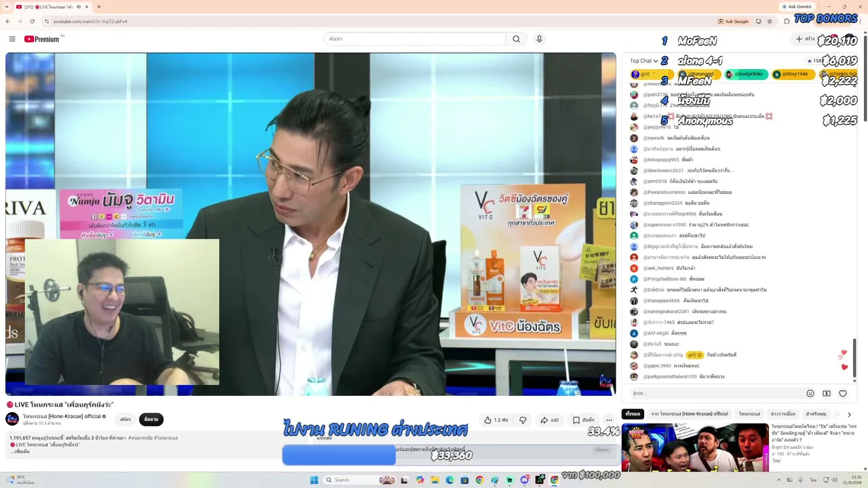Open the Hone-Krasae channel avatar
Image resolution: width=868 pixels, height=488 pixels.
click(12, 419)
